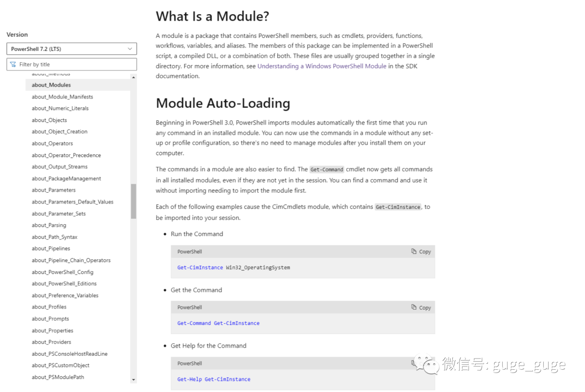
Task: Click PowerShell label of first code block
Action: (190, 252)
